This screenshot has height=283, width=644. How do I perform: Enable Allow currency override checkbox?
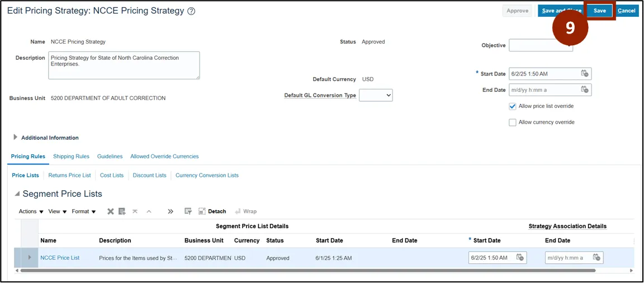tap(512, 122)
